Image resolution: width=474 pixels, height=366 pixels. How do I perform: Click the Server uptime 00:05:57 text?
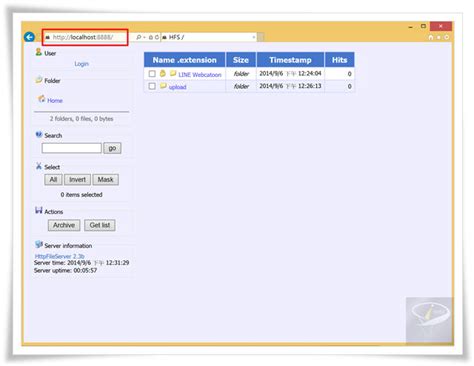click(65, 270)
